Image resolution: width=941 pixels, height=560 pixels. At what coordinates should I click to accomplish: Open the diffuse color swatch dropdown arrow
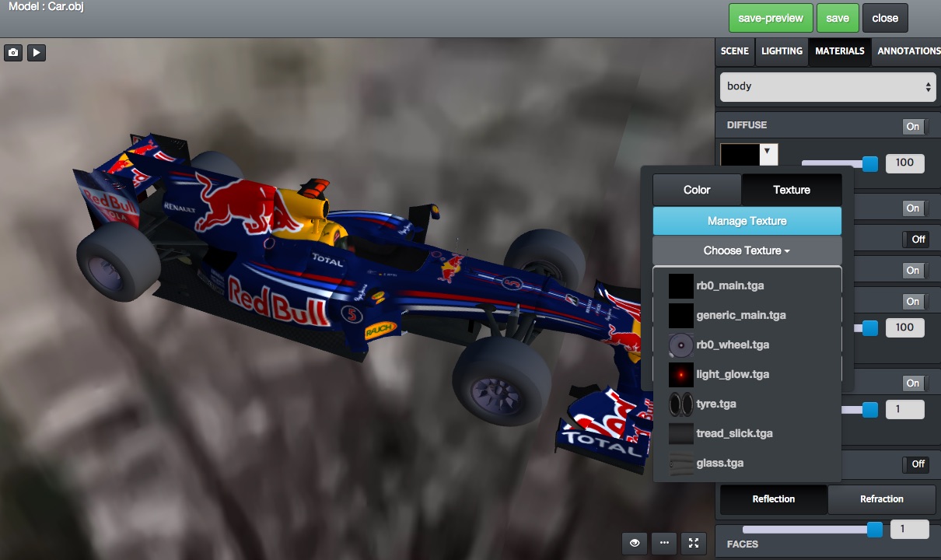coord(768,153)
